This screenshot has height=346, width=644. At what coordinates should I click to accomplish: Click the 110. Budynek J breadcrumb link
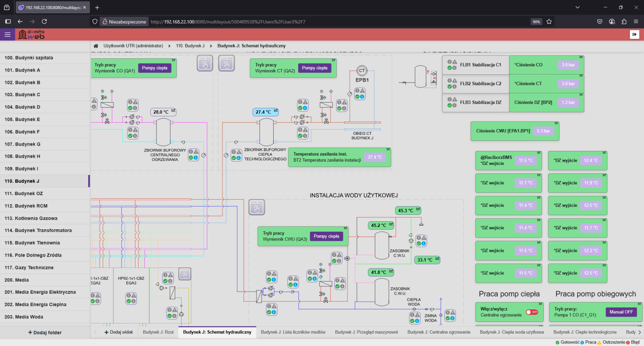[x=190, y=46]
